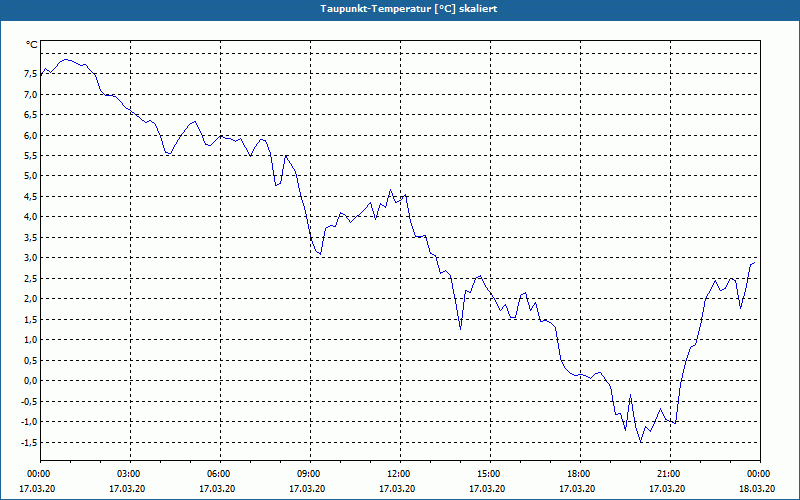Choose the 4,0 y-axis value
The image size is (800, 500).
coord(31,217)
